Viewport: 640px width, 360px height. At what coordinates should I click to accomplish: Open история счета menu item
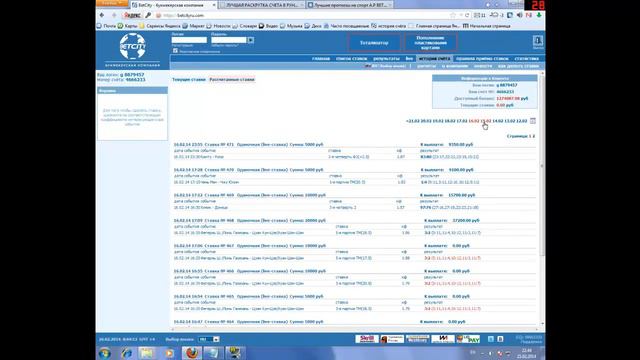pos(434,59)
